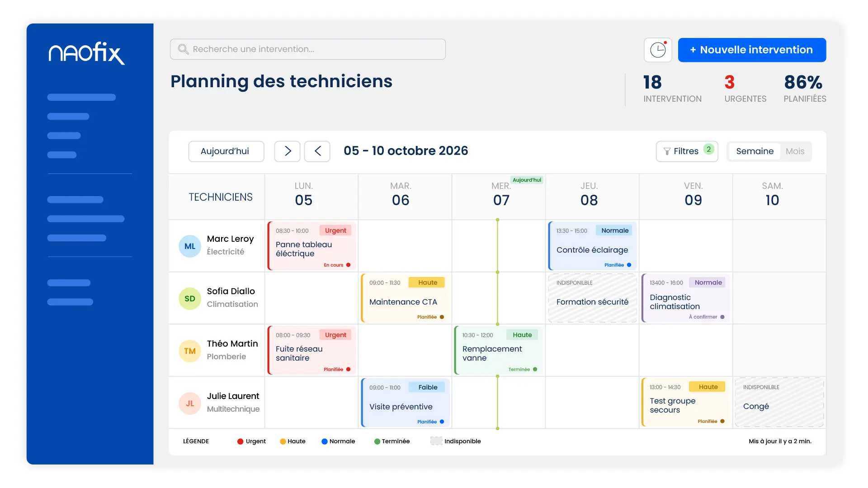Click En cours status on Panne tableau
This screenshot has width=868, height=488.
click(337, 265)
